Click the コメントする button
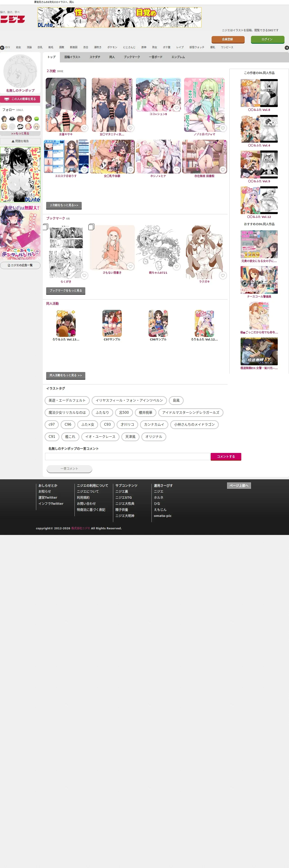289x868 pixels. (x=226, y=457)
